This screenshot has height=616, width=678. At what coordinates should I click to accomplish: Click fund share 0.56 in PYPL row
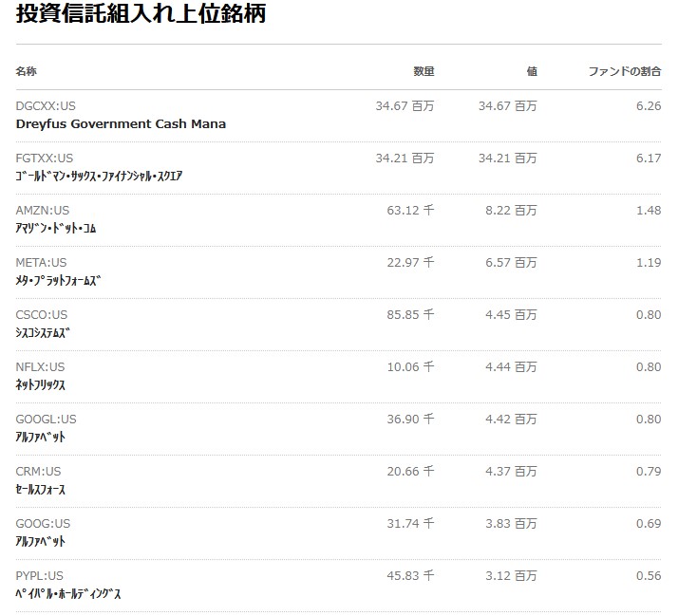[x=649, y=576]
